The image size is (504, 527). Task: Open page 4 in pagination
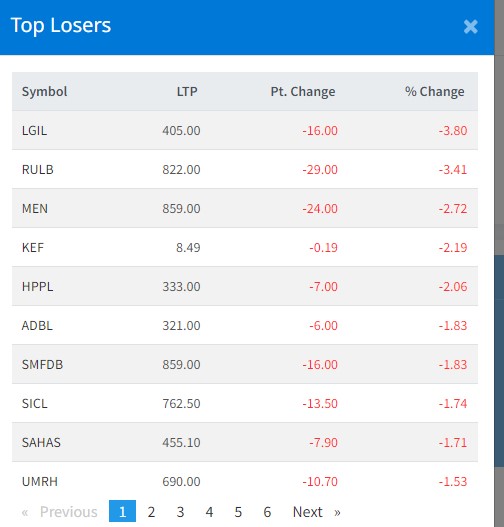209,512
